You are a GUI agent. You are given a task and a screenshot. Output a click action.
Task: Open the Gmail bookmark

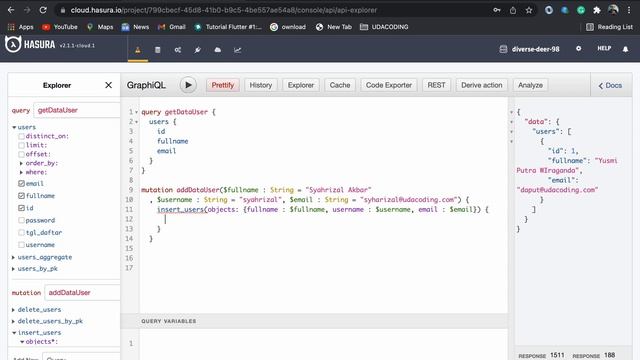click(172, 27)
